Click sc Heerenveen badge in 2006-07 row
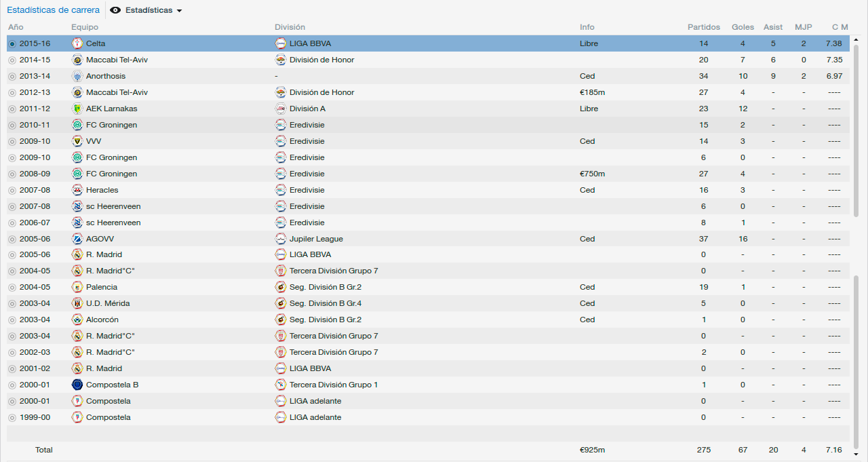The width and height of the screenshot is (868, 462). tap(77, 223)
